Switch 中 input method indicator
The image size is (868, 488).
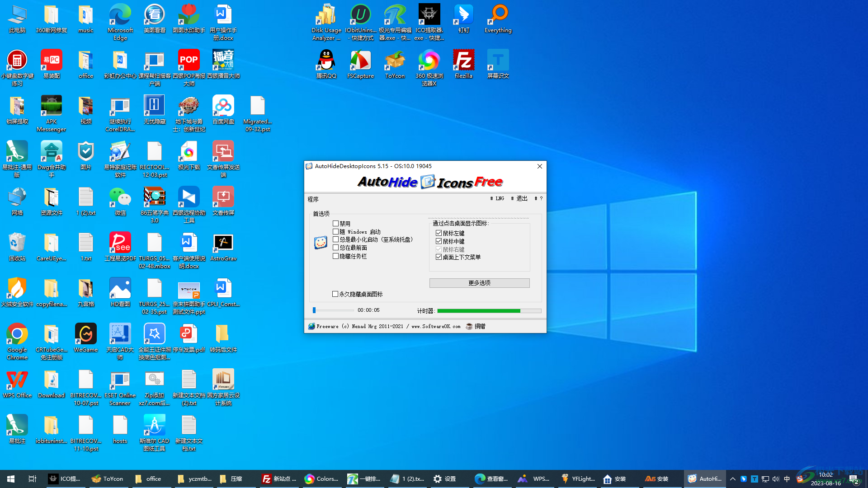click(x=787, y=479)
